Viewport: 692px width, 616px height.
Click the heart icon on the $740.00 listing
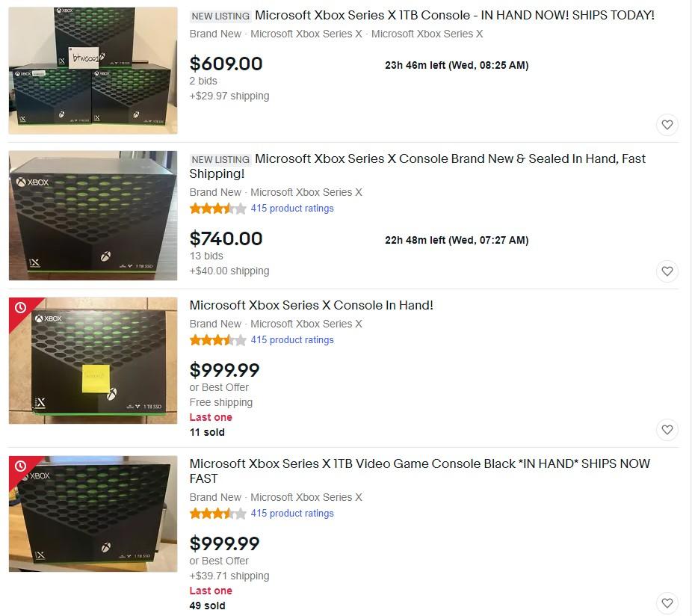pos(667,271)
